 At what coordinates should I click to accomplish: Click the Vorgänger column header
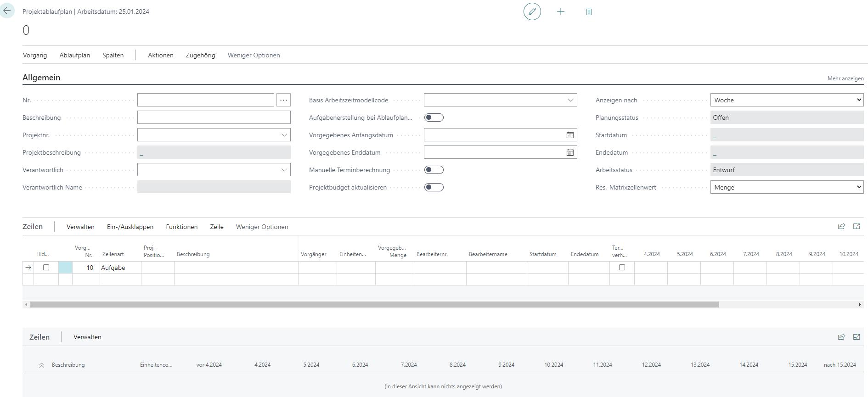314,254
